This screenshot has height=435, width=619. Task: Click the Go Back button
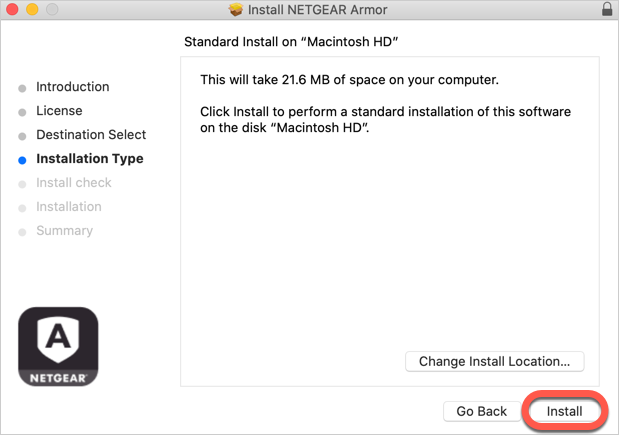tap(481, 411)
